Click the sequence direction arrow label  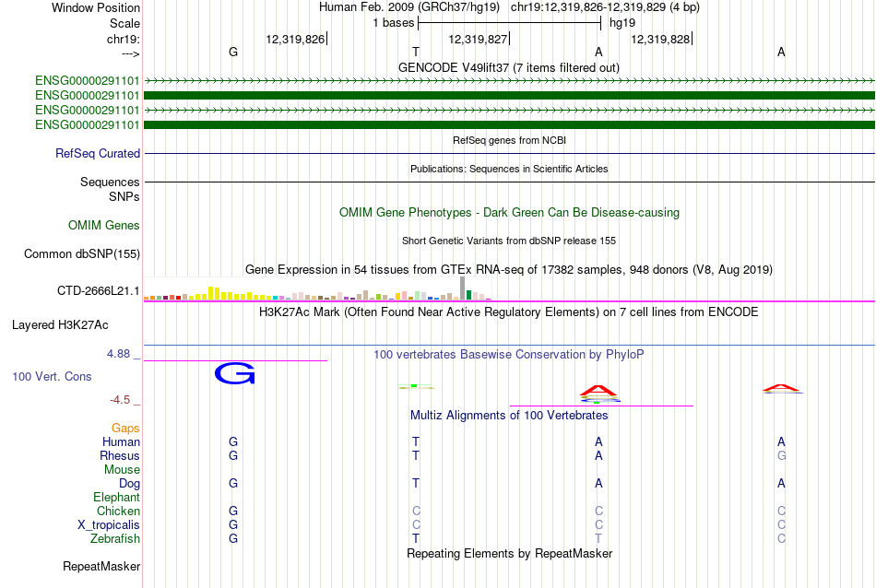[x=131, y=53]
